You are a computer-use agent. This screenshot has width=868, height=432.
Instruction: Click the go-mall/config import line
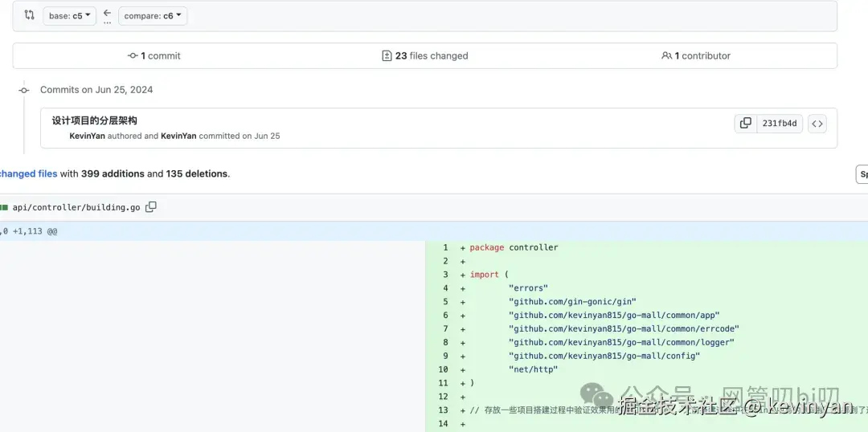[604, 356]
